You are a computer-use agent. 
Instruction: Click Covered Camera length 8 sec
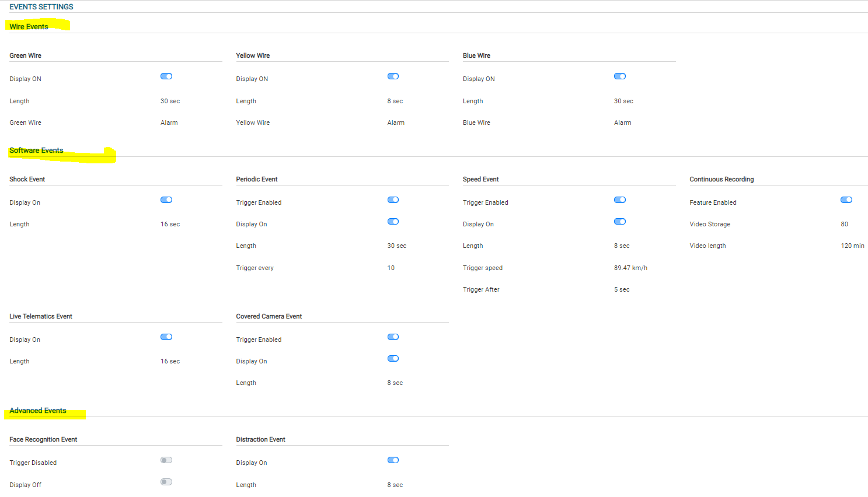395,383
